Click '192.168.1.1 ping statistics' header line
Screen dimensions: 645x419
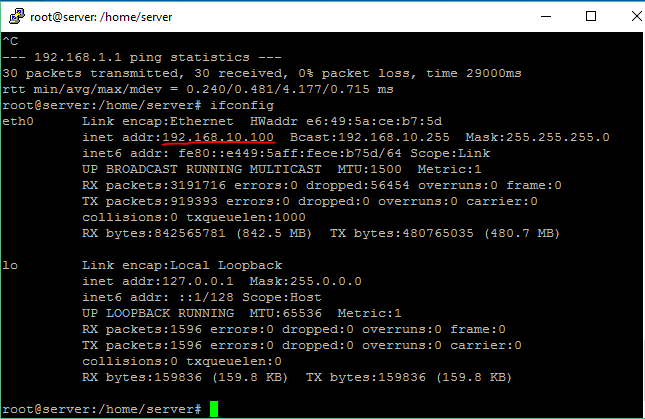142,57
